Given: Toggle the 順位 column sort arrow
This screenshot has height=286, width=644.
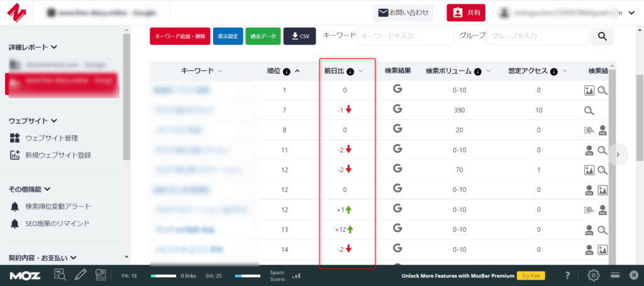Looking at the screenshot, I should (x=297, y=72).
